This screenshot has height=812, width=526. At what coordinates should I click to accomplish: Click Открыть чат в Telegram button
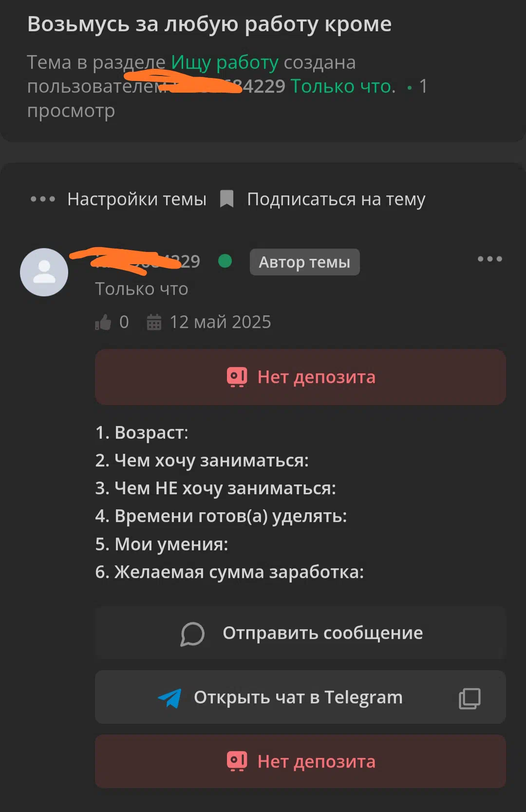click(301, 697)
